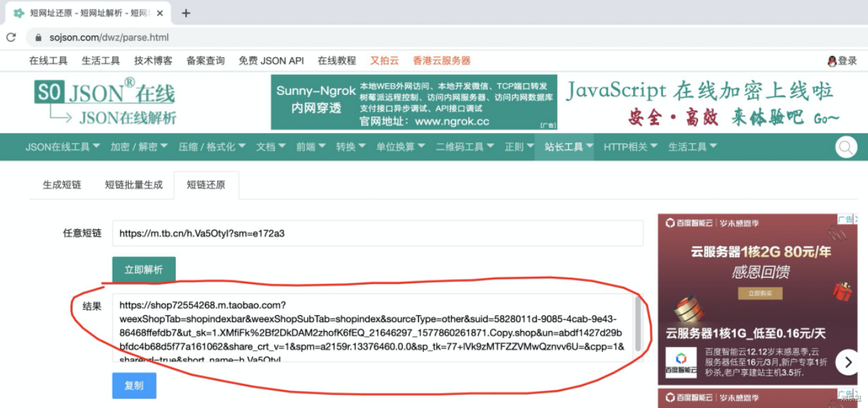Reload the page with the refresh icon
868x408 pixels.
(11, 38)
